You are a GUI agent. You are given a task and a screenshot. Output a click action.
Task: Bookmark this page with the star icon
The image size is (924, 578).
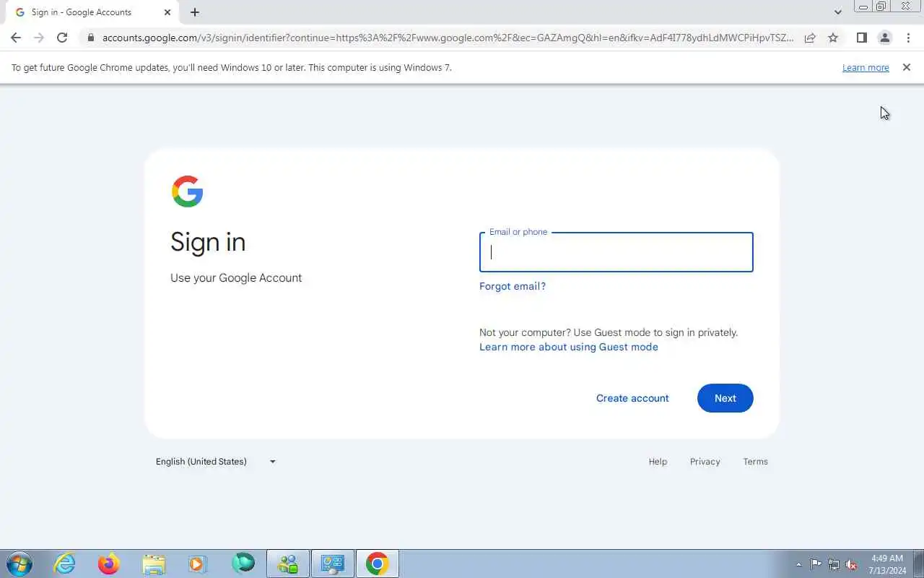click(833, 38)
